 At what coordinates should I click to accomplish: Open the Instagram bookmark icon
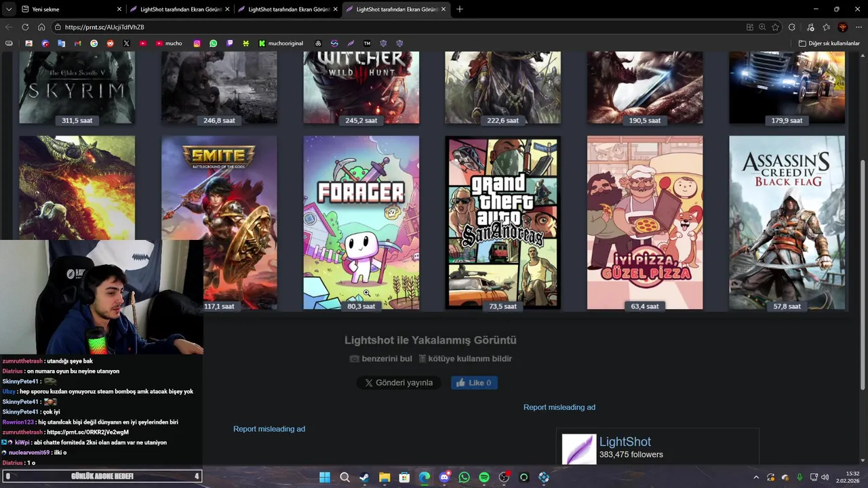point(197,43)
